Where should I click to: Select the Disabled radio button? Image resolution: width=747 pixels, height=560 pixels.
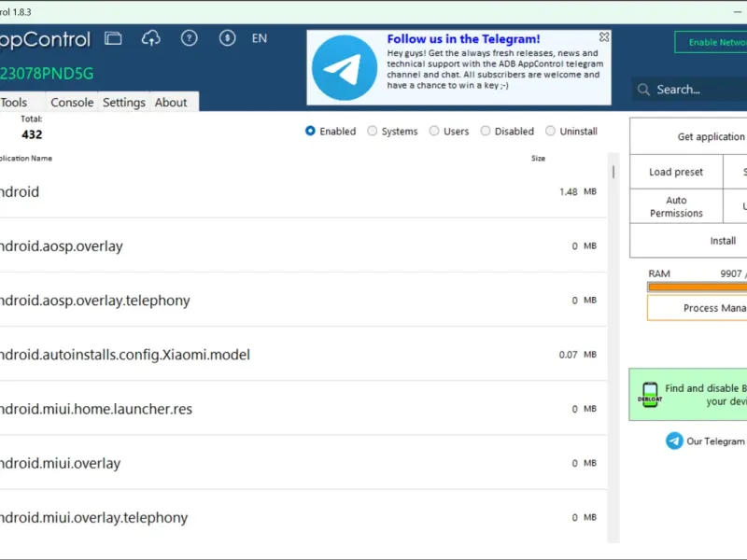click(485, 131)
